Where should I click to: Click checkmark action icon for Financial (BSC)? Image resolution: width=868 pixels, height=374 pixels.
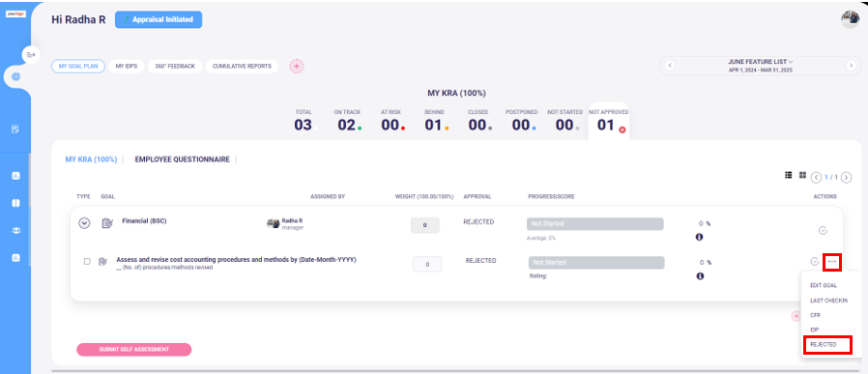(x=823, y=230)
